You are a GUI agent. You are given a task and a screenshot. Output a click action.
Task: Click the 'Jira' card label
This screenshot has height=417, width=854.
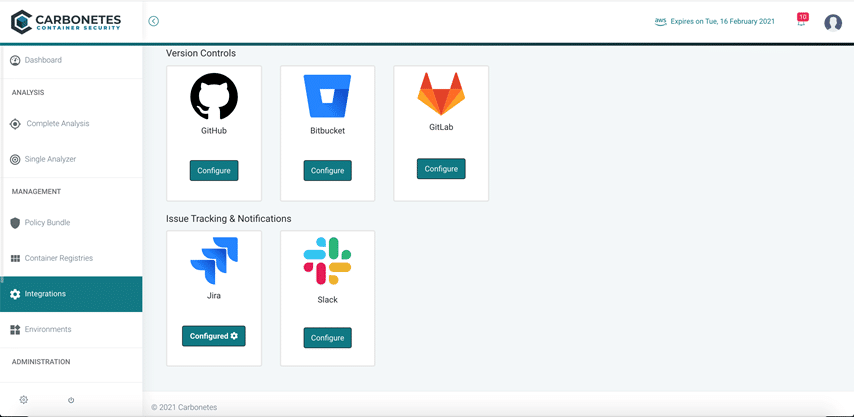point(214,296)
